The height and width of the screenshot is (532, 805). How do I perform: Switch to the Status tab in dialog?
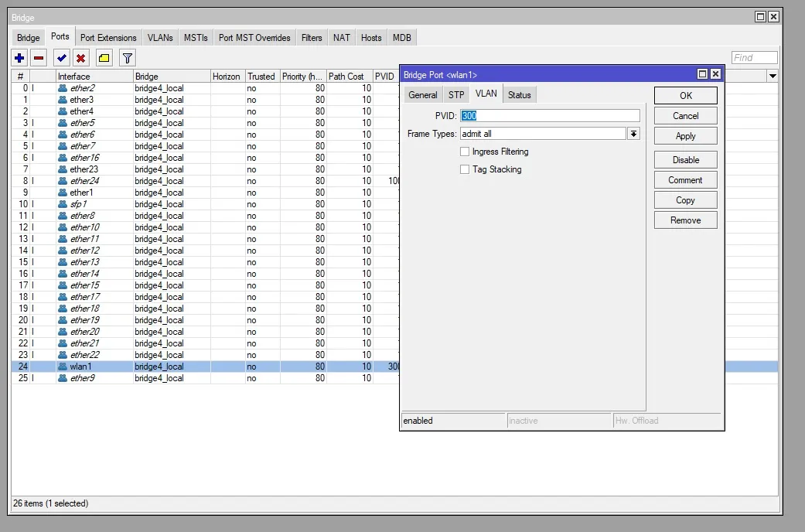520,95
